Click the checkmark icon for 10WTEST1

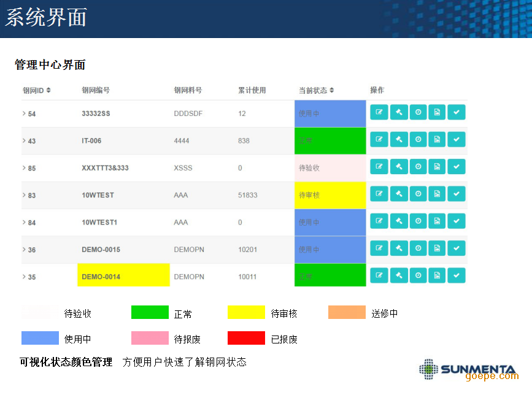point(456,221)
